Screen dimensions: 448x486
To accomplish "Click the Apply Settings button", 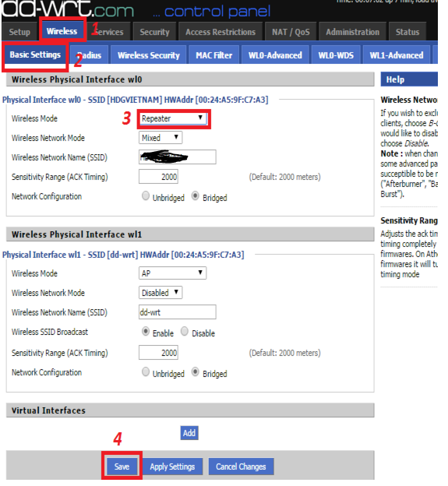I will click(x=172, y=467).
